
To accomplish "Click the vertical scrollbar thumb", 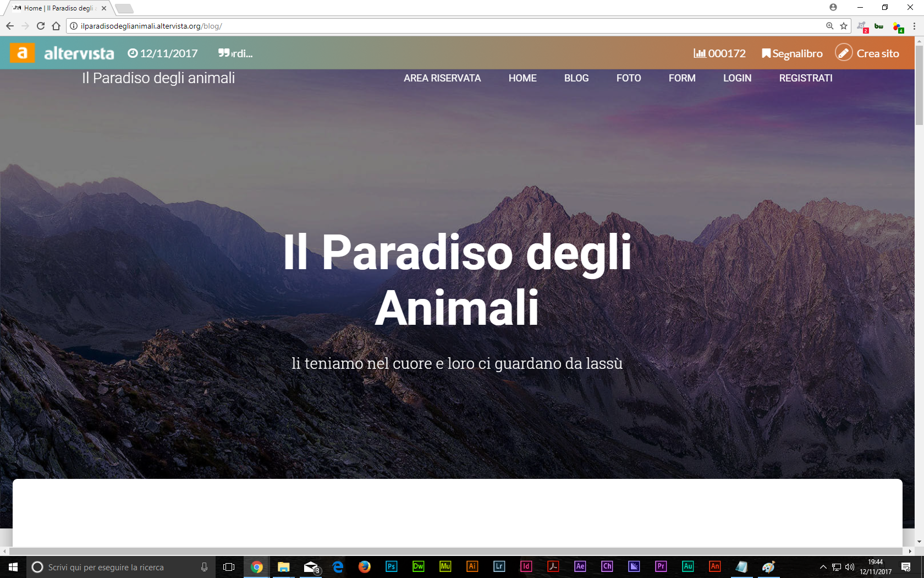I will click(919, 85).
